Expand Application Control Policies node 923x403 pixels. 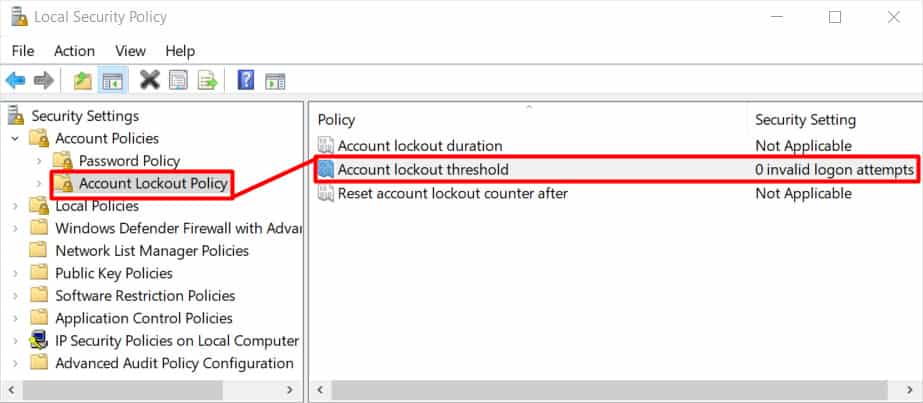point(15,318)
